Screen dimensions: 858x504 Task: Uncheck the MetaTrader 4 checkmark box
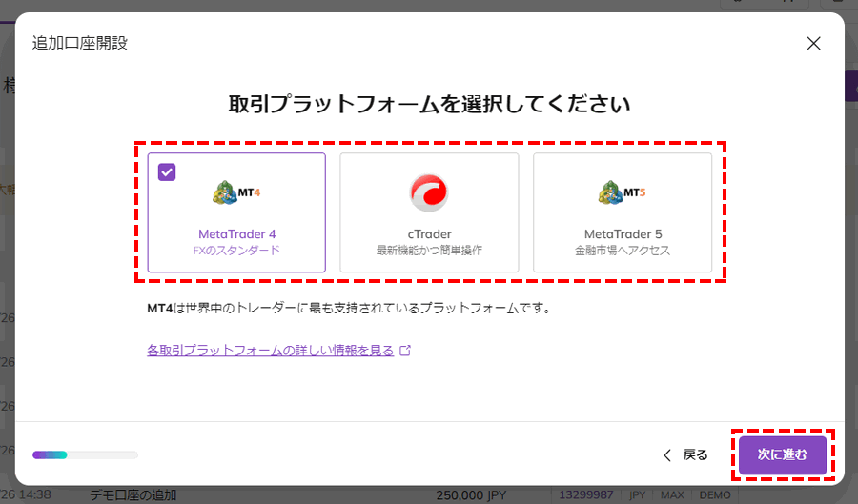point(167,172)
